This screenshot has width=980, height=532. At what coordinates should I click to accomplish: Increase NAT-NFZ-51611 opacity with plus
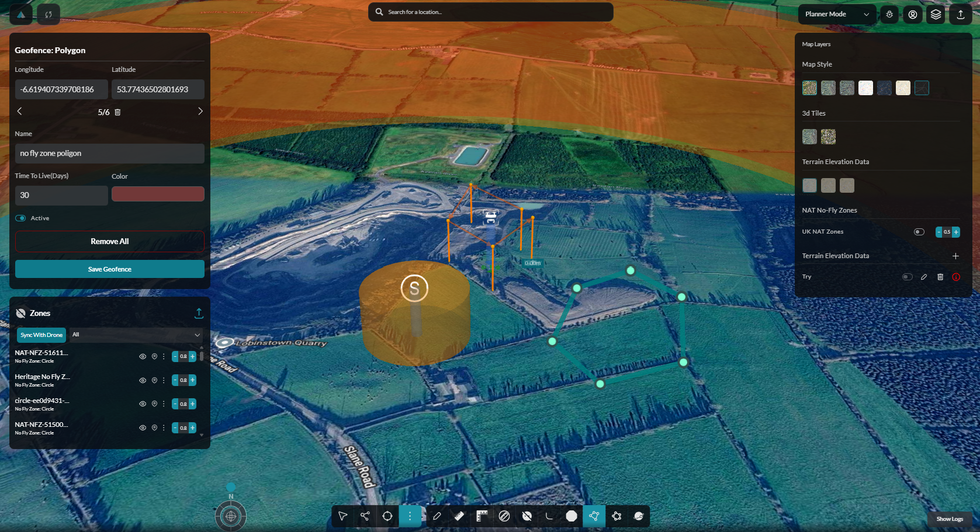pyautogui.click(x=192, y=356)
